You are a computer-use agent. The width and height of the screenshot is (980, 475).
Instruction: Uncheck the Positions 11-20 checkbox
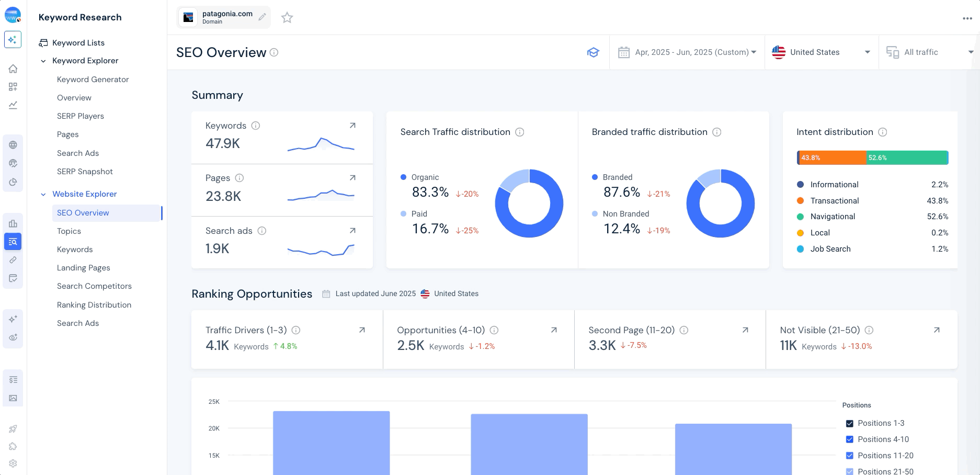pos(849,456)
